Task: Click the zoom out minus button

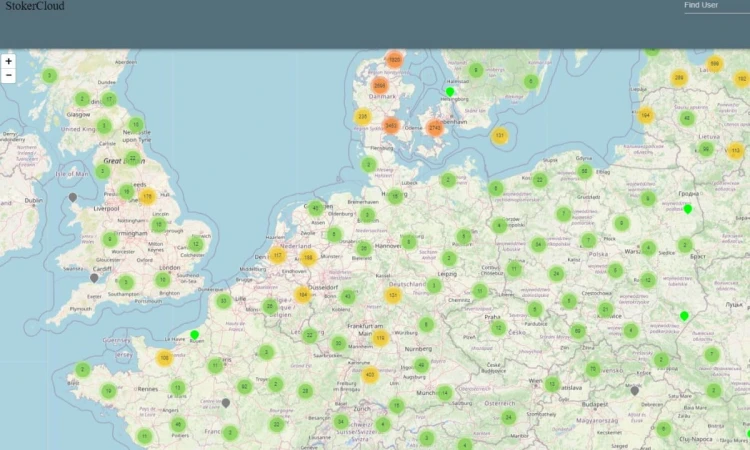Action: pos(9,75)
